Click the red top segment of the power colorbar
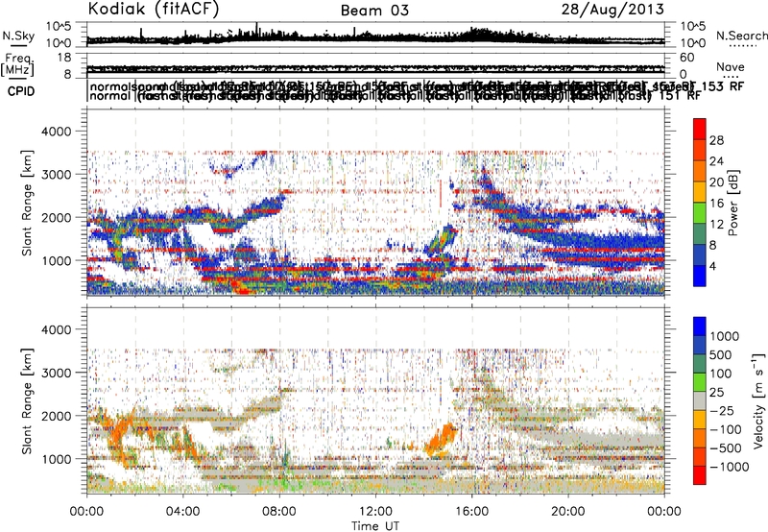The width and height of the screenshot is (768, 532). click(x=700, y=129)
